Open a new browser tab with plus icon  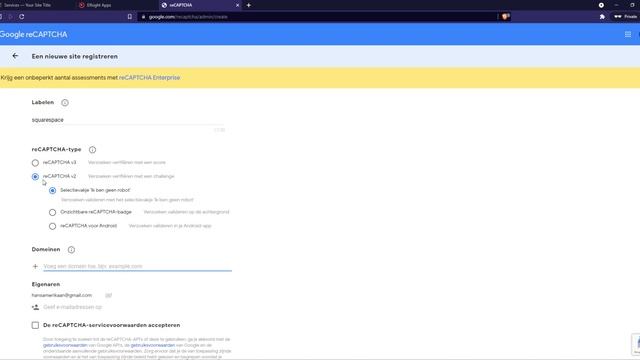pyautogui.click(x=249, y=5)
